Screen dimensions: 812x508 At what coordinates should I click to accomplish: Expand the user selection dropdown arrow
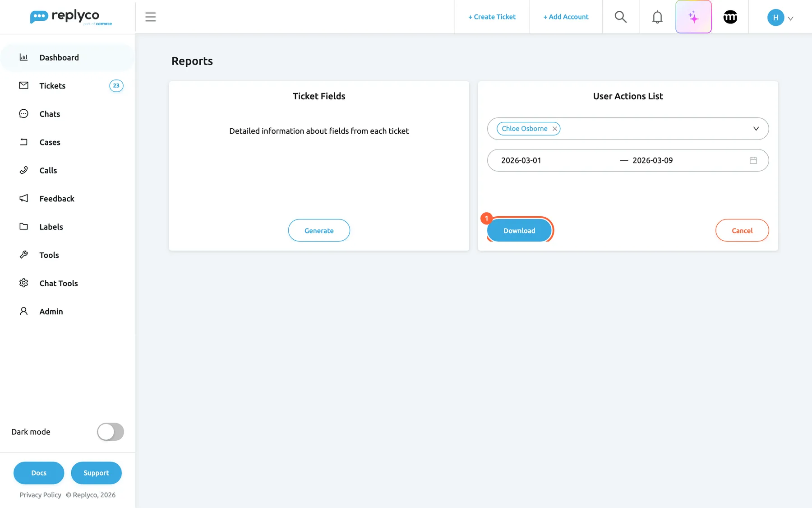pyautogui.click(x=756, y=129)
